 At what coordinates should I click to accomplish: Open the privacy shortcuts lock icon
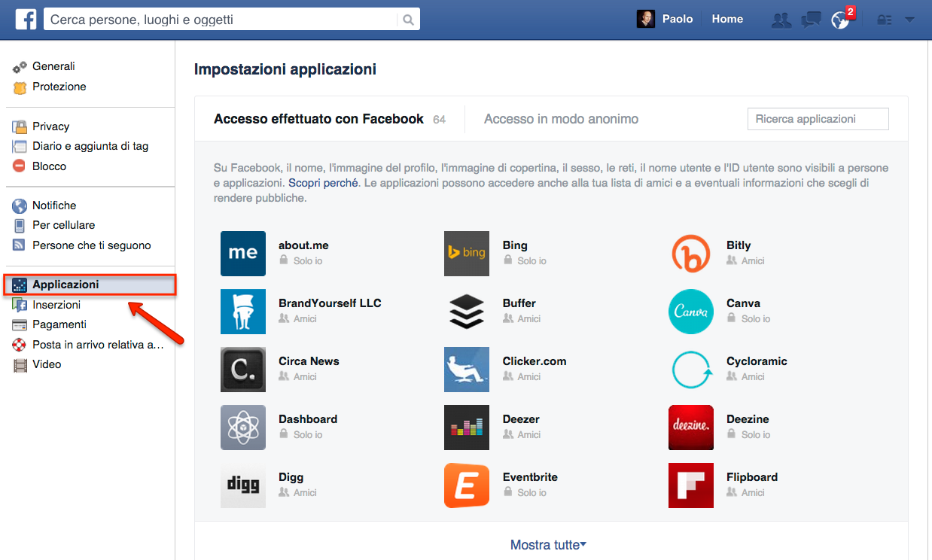(885, 20)
